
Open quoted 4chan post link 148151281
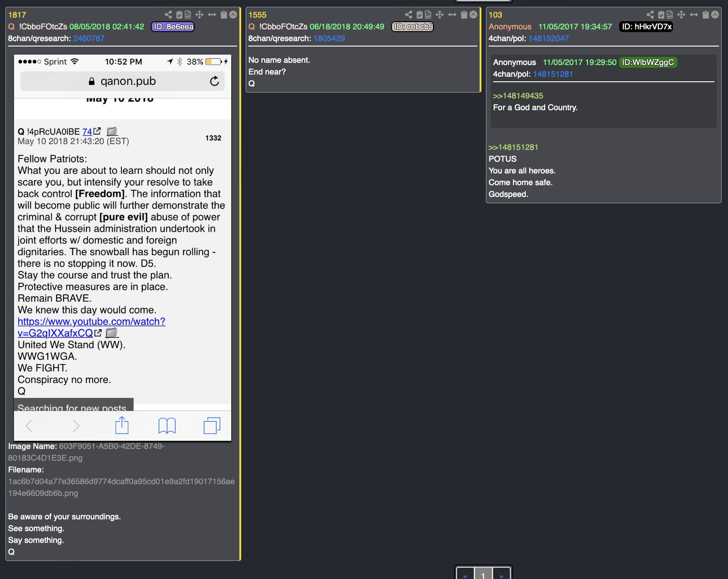click(x=553, y=74)
